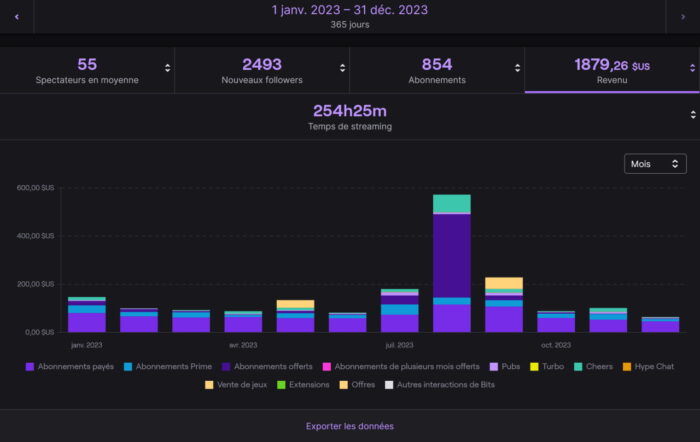This screenshot has width=700, height=442.
Task: Go to previous date range arrow
Action: click(16, 16)
